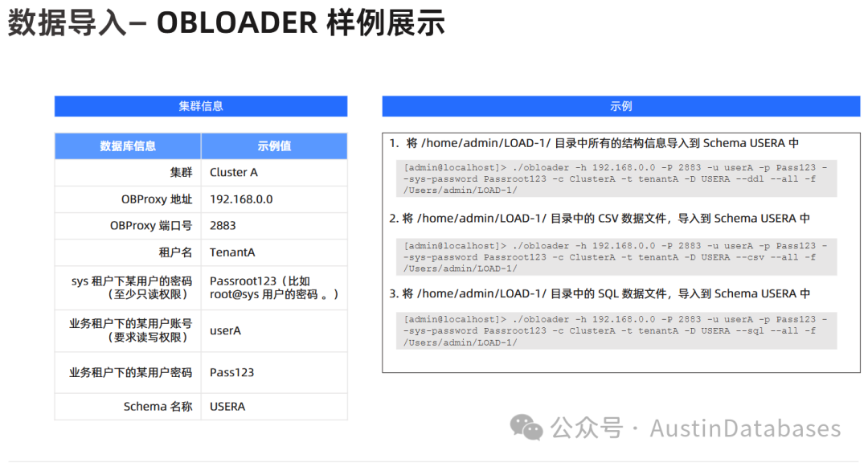868x463 pixels.
Task: Select the "Schema 名称" row label
Action: 158,407
